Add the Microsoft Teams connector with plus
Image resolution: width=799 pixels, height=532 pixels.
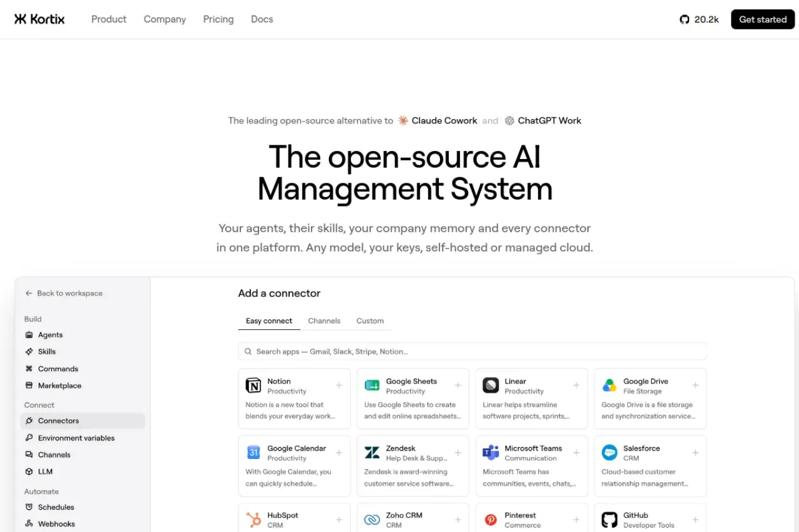[576, 453]
